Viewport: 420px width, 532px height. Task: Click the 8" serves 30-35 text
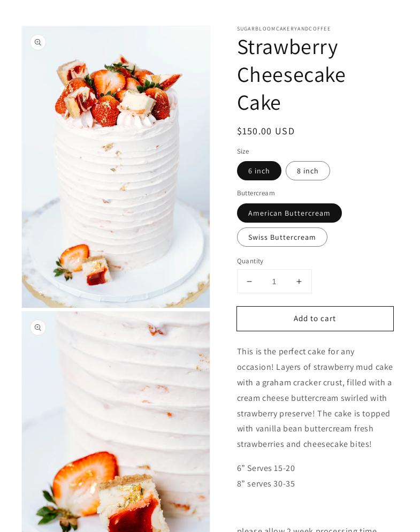pyautogui.click(x=265, y=483)
